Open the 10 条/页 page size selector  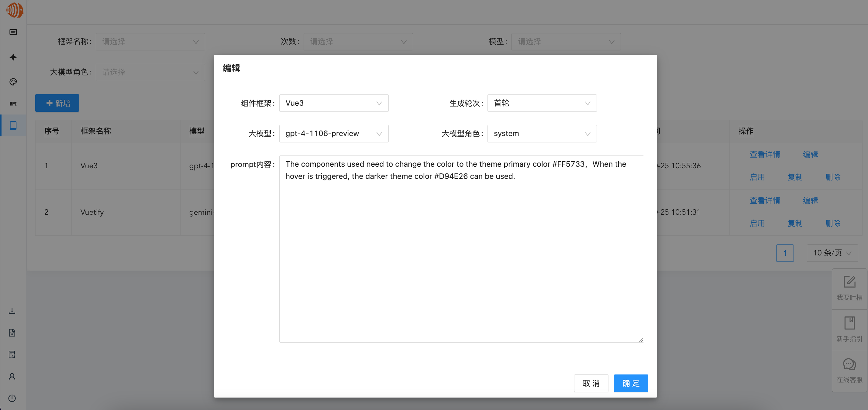[832, 253]
